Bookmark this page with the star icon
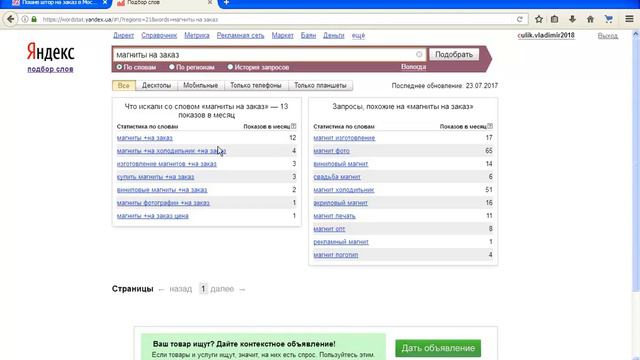640x360 pixels. [x=539, y=19]
